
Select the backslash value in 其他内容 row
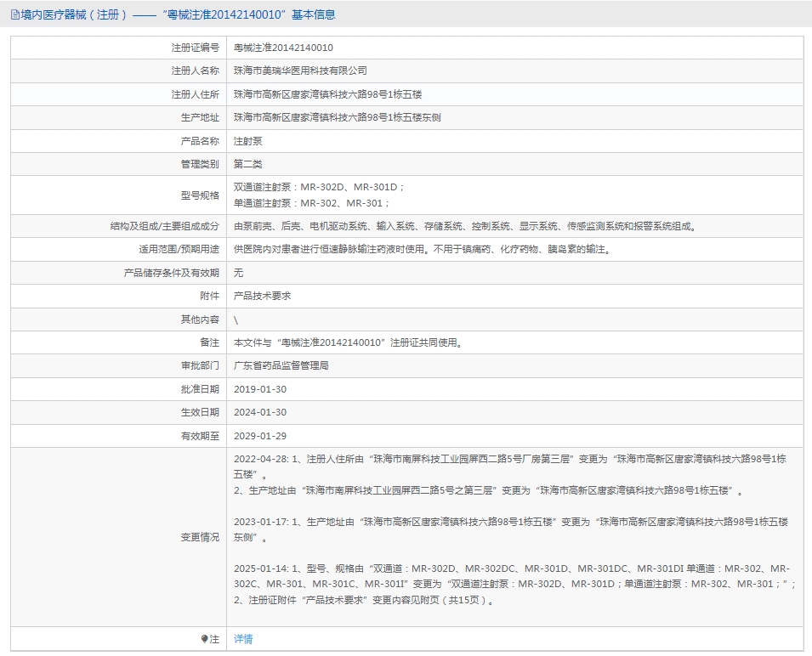236,320
